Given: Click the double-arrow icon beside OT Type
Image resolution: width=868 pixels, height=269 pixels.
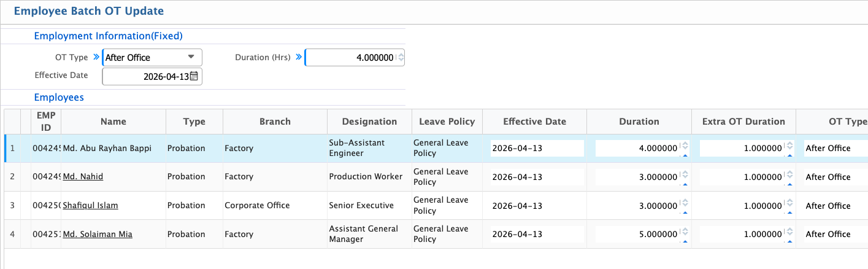Looking at the screenshot, I should tap(96, 58).
